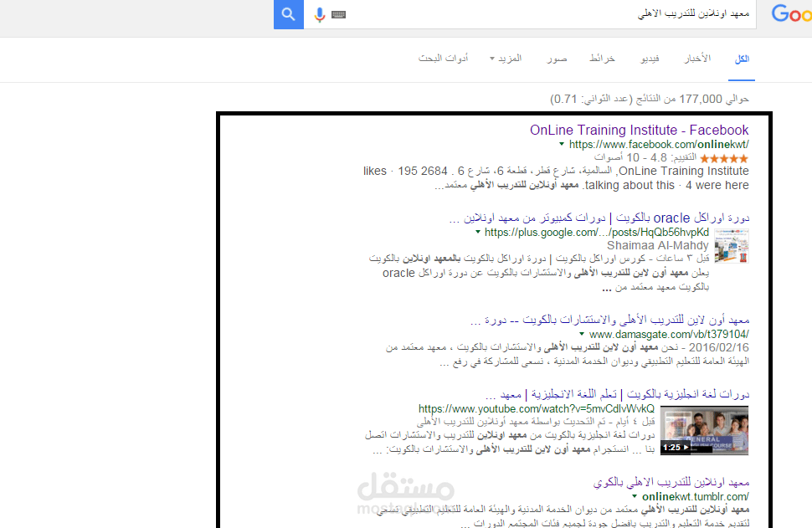Click the 2016/02/16 date in damasgate snippet
The height and width of the screenshot is (528, 812).
coord(719,347)
